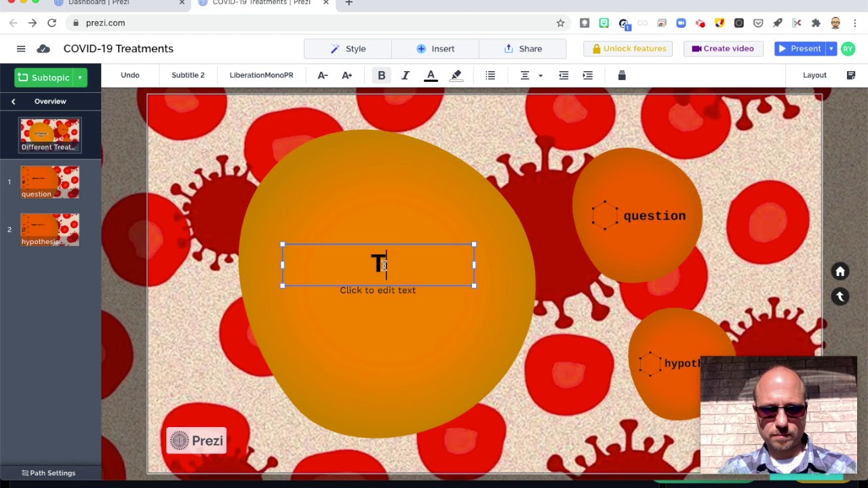Viewport: 868px width, 488px height.
Task: Click the text alignment icon
Action: click(524, 75)
